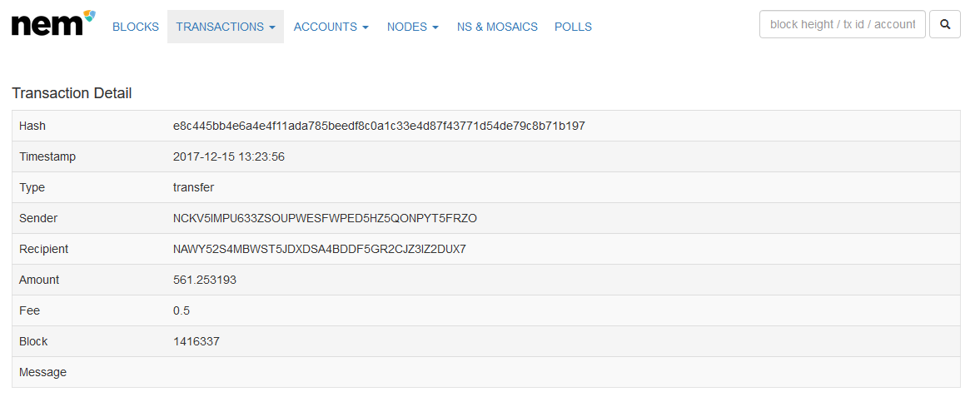Click the NEM logo
The width and height of the screenshot is (980, 402).
53,23
